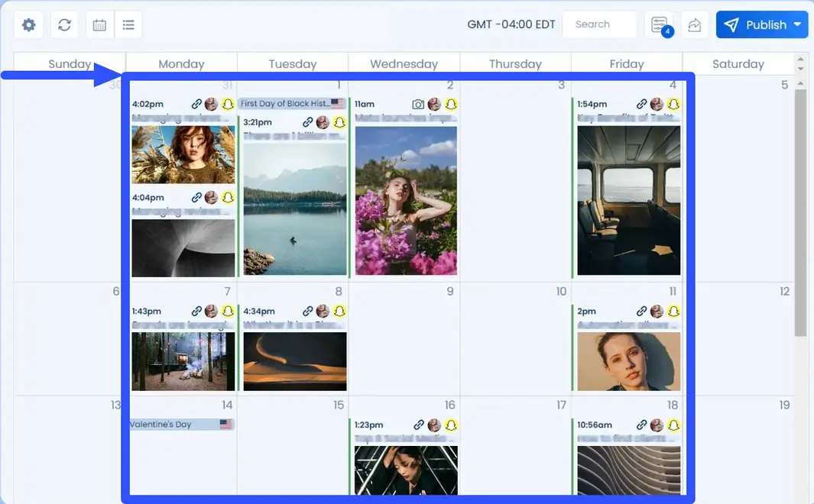The image size is (814, 504).
Task: Switch to list view
Action: point(128,25)
